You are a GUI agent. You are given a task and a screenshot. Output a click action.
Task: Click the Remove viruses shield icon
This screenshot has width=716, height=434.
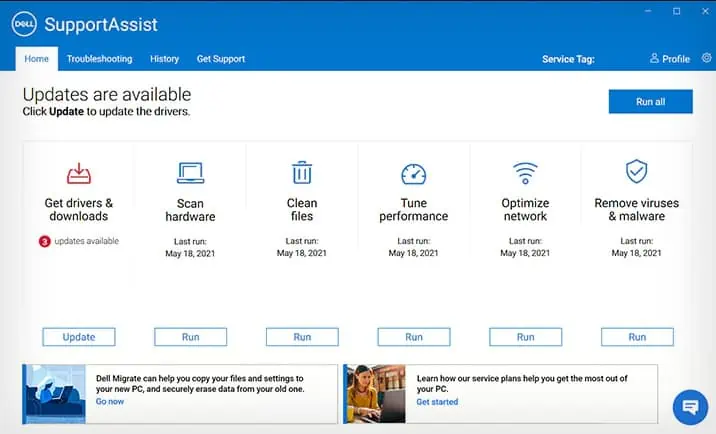637,172
